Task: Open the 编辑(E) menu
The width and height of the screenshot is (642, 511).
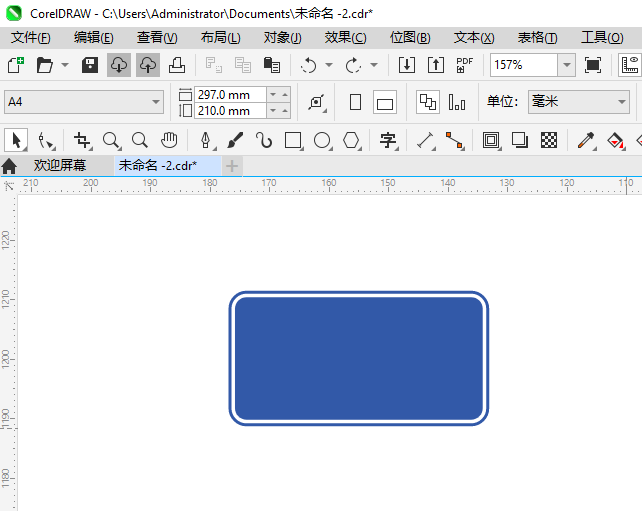Action: (93, 38)
